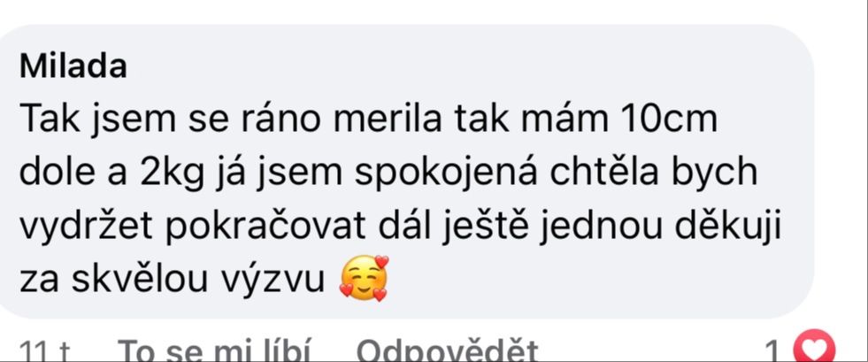Click the red heart reaction icon

click(814, 347)
